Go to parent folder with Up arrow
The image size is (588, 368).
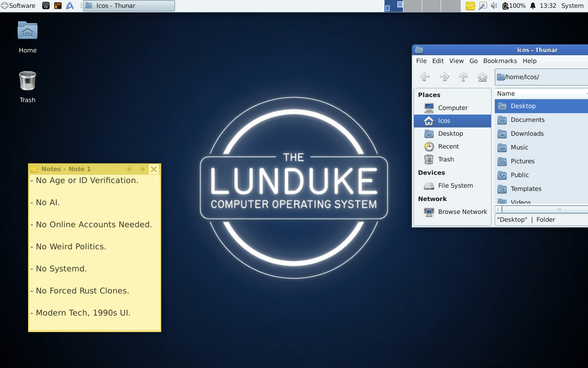[463, 77]
